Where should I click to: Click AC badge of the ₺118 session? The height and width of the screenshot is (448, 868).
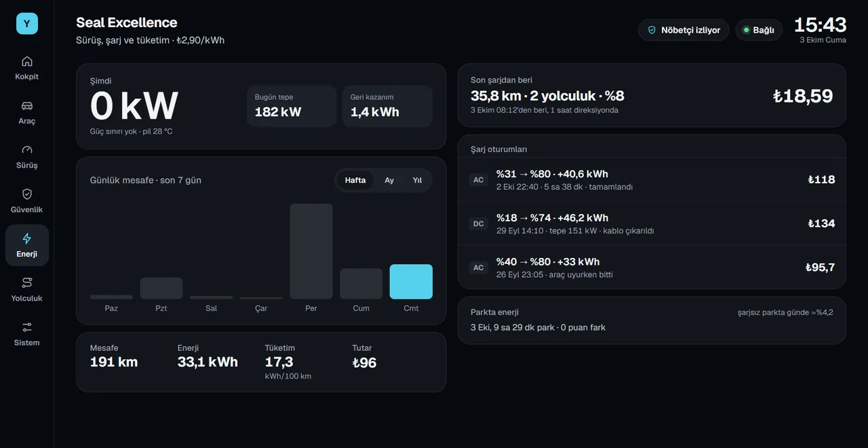point(479,180)
